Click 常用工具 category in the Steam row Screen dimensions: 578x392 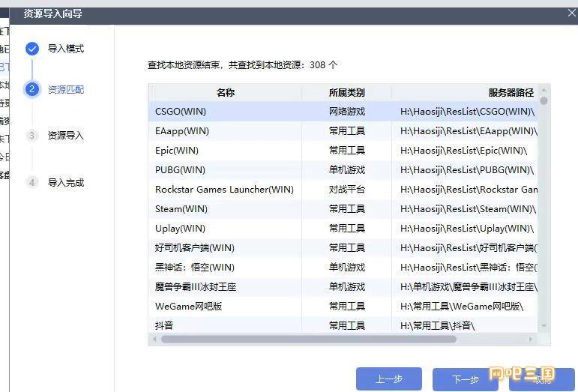(x=347, y=209)
